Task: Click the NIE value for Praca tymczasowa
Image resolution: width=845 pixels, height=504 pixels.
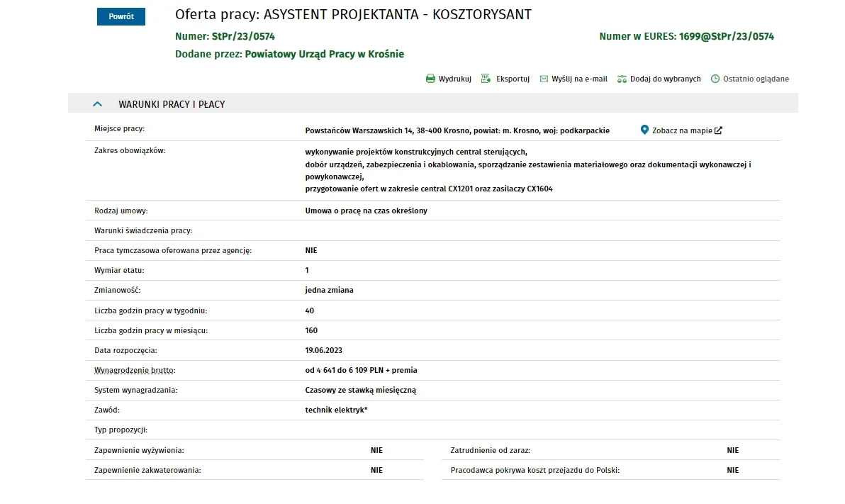Action: click(x=311, y=251)
